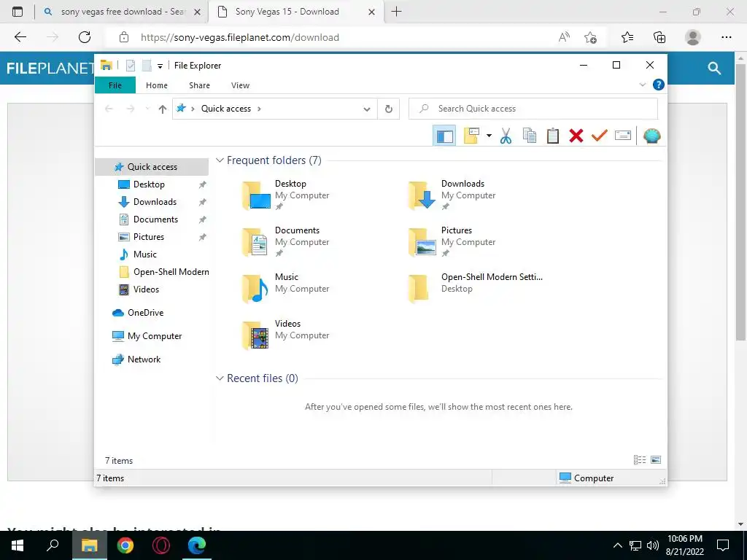This screenshot has height=560, width=747.
Task: Select OneDrive in navigation pane
Action: (145, 313)
